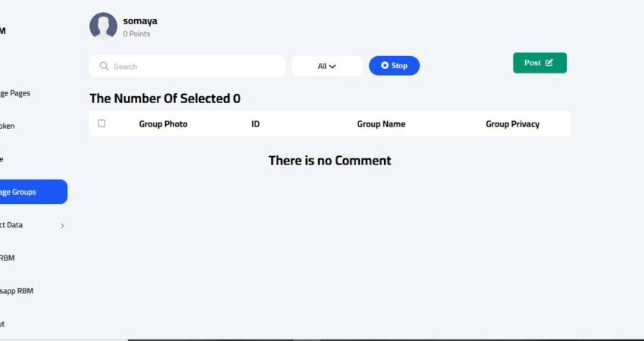This screenshot has height=341, width=644.
Task: Click the somaya username text
Action: [140, 21]
